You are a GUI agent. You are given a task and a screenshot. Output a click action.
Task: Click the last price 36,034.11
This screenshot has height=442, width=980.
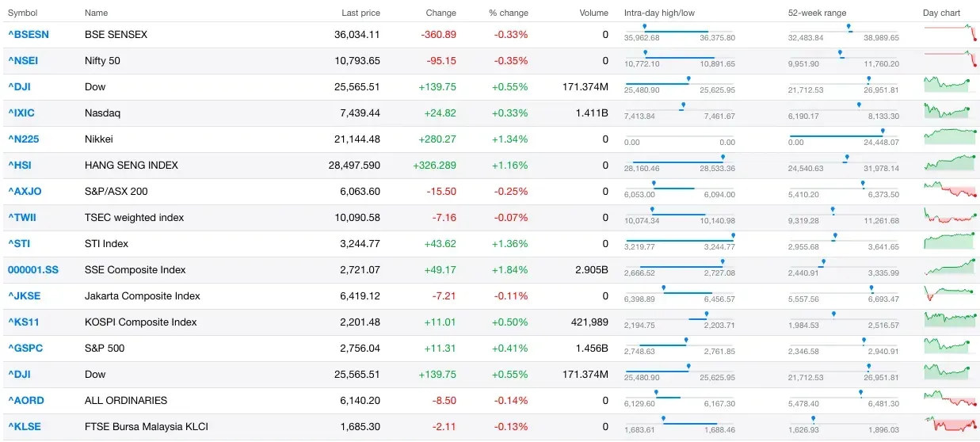coord(358,35)
